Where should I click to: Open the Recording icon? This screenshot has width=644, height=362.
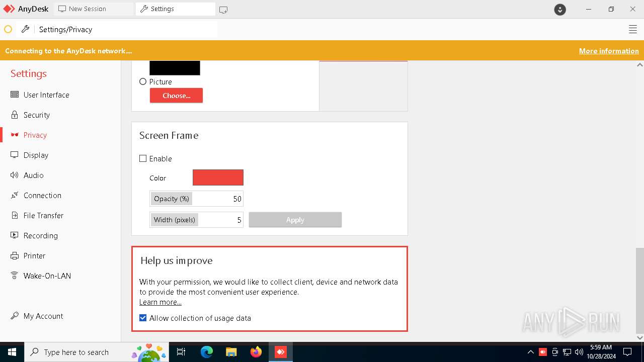(15, 235)
